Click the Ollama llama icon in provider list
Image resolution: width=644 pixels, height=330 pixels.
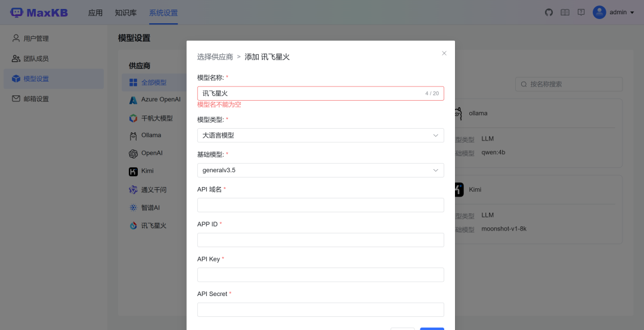(133, 136)
